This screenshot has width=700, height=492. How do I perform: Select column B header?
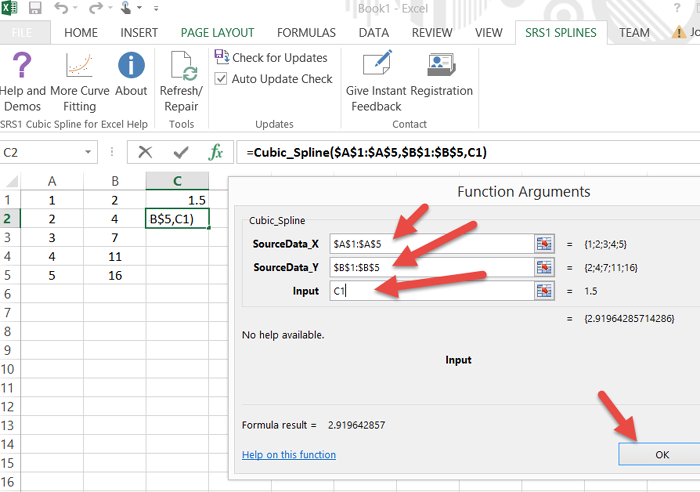coord(115,181)
